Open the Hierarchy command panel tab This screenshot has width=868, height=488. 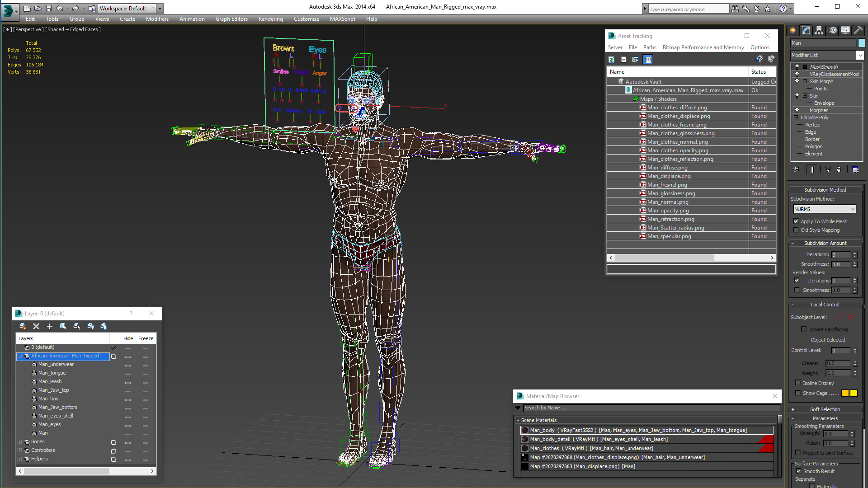click(x=819, y=30)
